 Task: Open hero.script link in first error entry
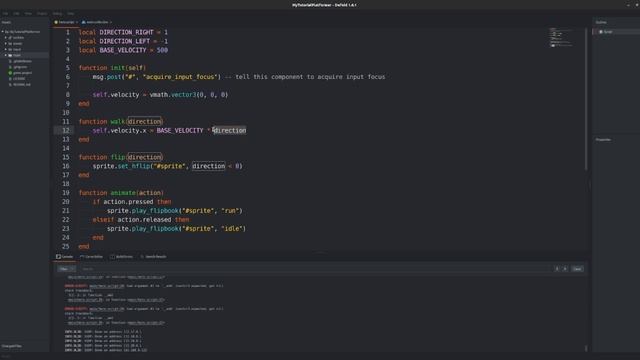point(107,286)
